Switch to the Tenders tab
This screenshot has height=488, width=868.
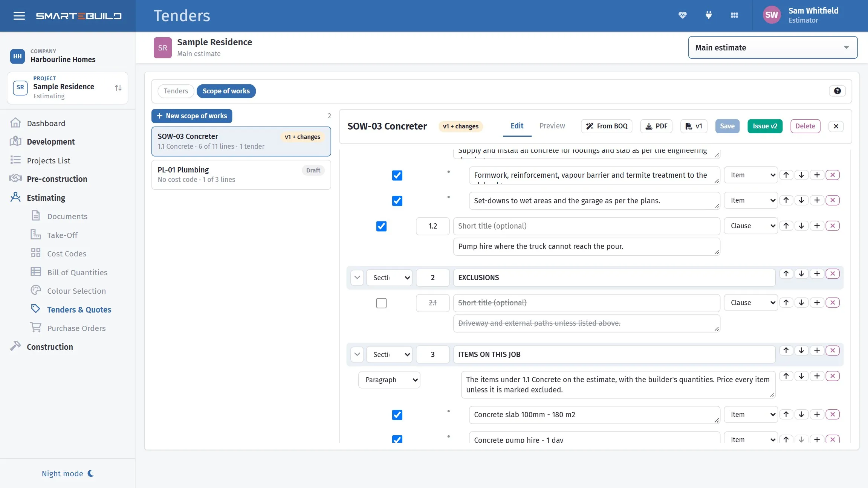point(176,91)
